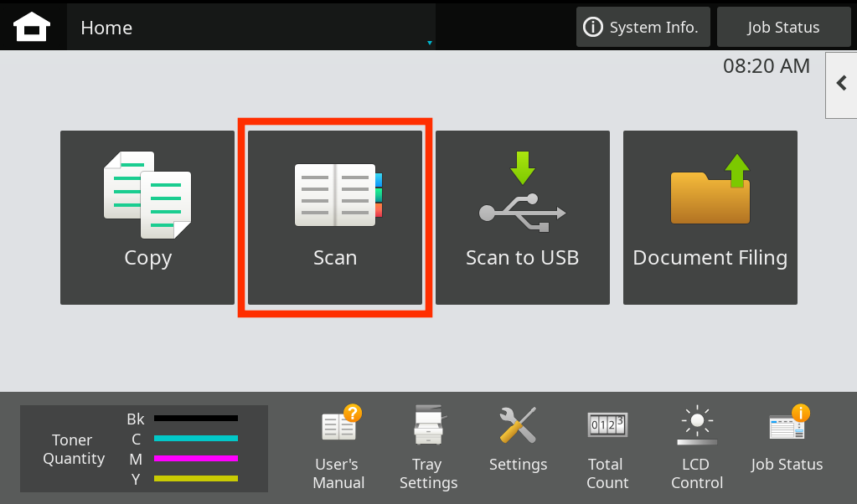
Task: Tap the Home house icon
Action: point(32,27)
